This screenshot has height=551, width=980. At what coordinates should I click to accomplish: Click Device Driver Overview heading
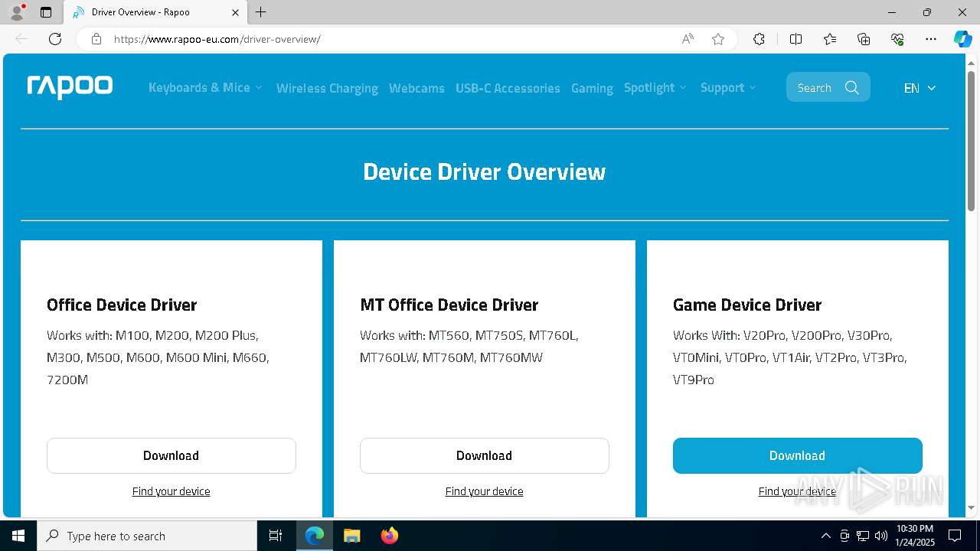pyautogui.click(x=485, y=171)
